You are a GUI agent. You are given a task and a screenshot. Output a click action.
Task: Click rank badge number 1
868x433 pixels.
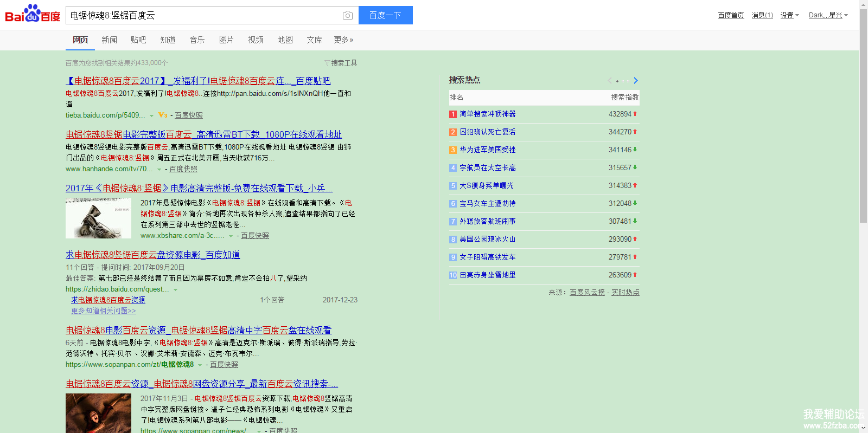(452, 114)
